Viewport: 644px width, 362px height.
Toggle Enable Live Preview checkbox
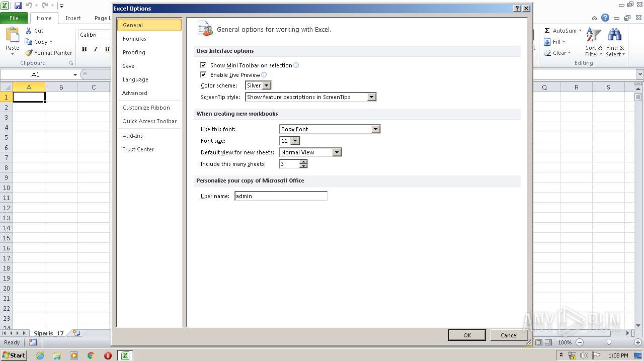point(203,74)
